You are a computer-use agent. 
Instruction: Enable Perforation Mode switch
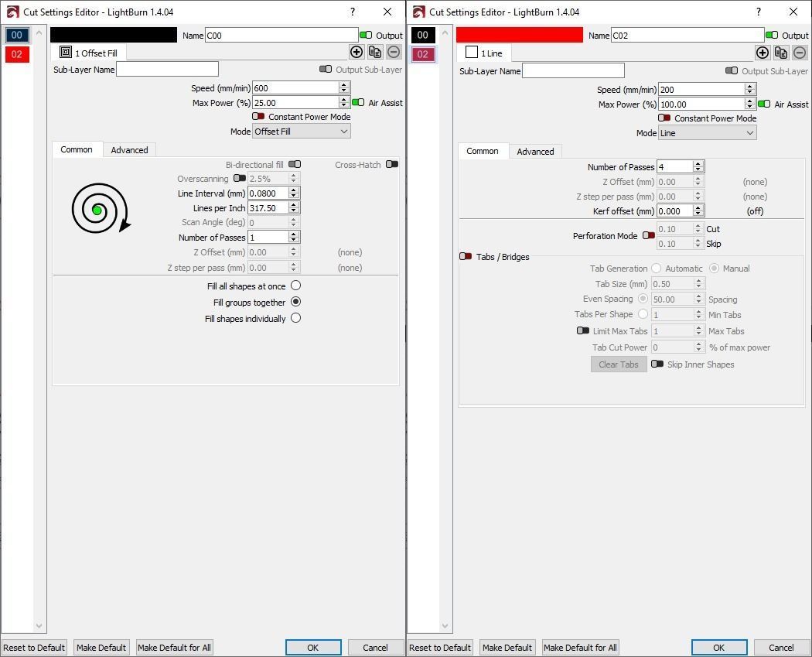tap(649, 236)
